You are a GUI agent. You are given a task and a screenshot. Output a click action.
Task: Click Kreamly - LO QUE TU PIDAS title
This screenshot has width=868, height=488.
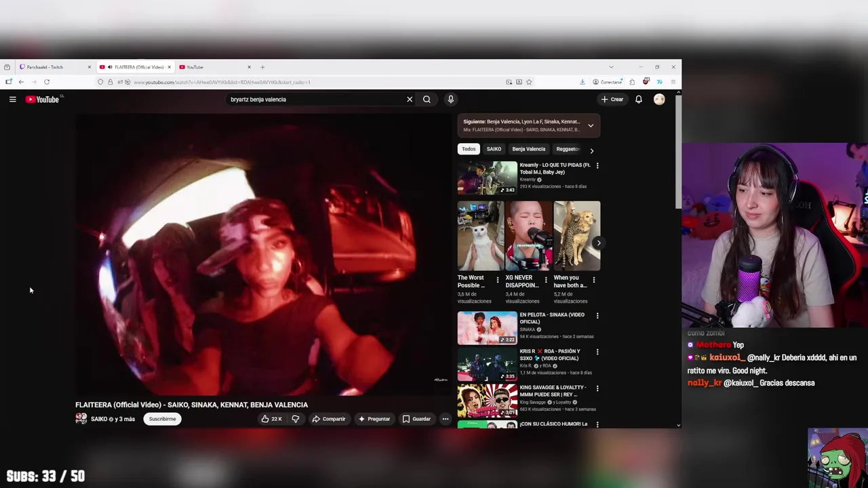555,169
